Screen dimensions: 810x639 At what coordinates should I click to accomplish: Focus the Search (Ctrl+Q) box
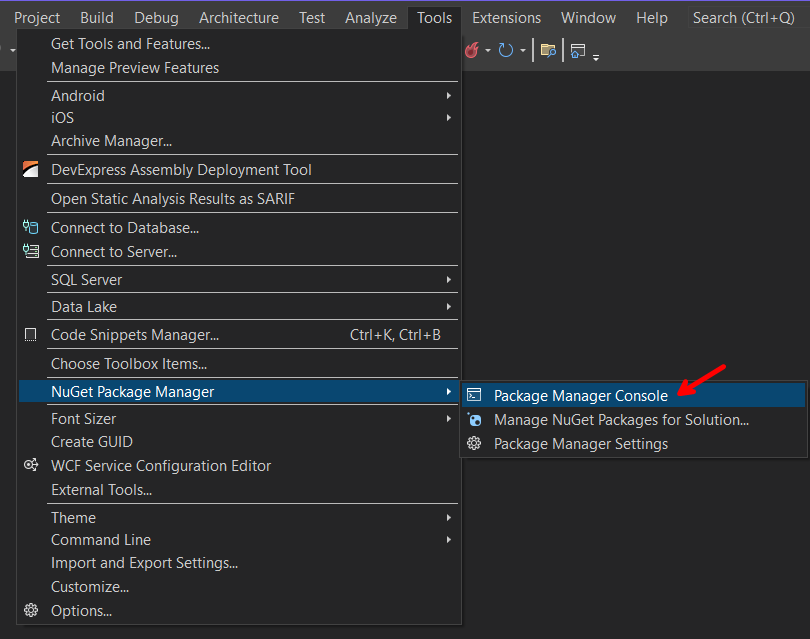coord(747,18)
